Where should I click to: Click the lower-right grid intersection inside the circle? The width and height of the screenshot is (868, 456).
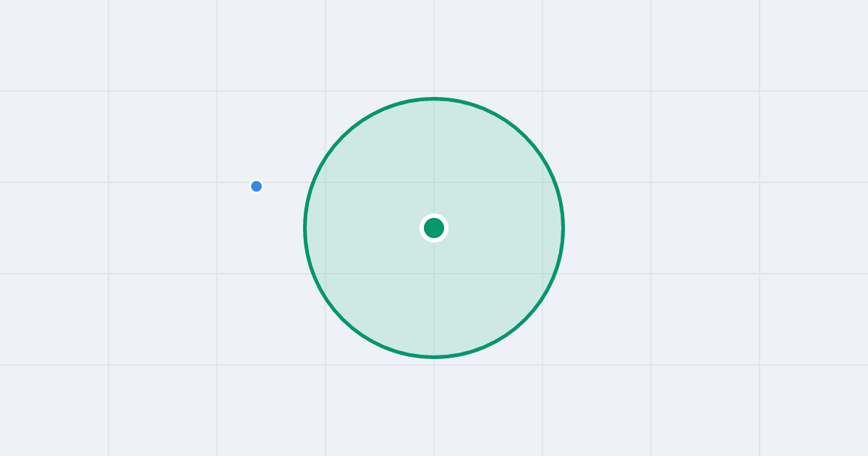click(x=542, y=274)
